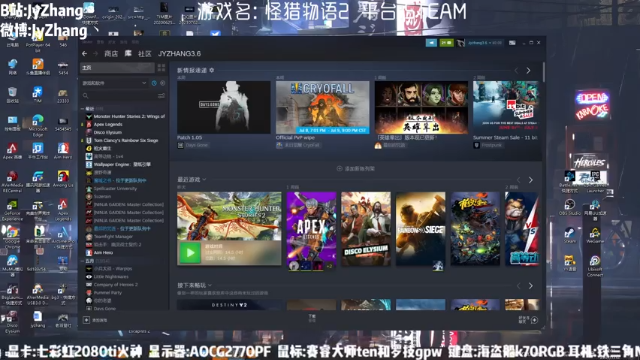Open the Library tab (库)
This screenshot has width=640, height=360.
128,53
